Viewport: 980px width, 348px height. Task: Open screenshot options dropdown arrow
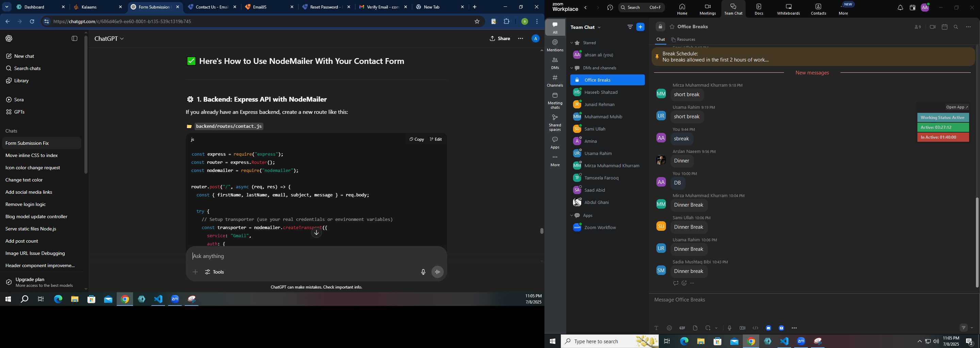pyautogui.click(x=716, y=328)
